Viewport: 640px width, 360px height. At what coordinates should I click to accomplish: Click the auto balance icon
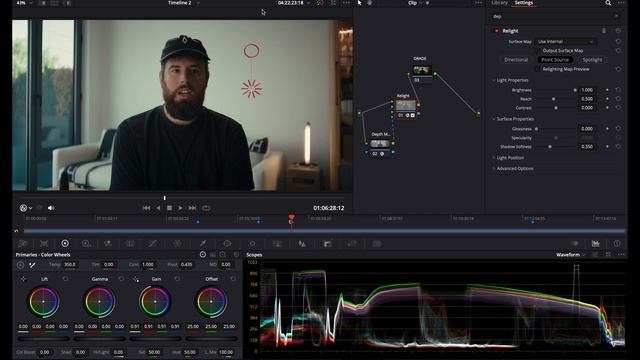coord(20,265)
